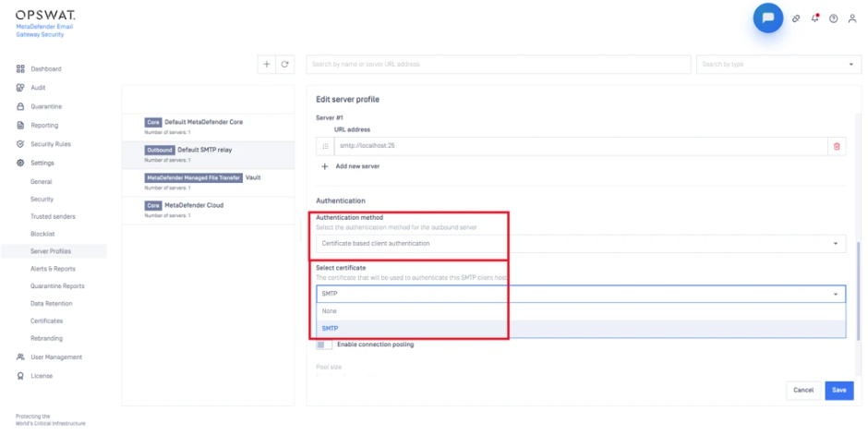
Task: Open the Security settings page
Action: (42, 199)
